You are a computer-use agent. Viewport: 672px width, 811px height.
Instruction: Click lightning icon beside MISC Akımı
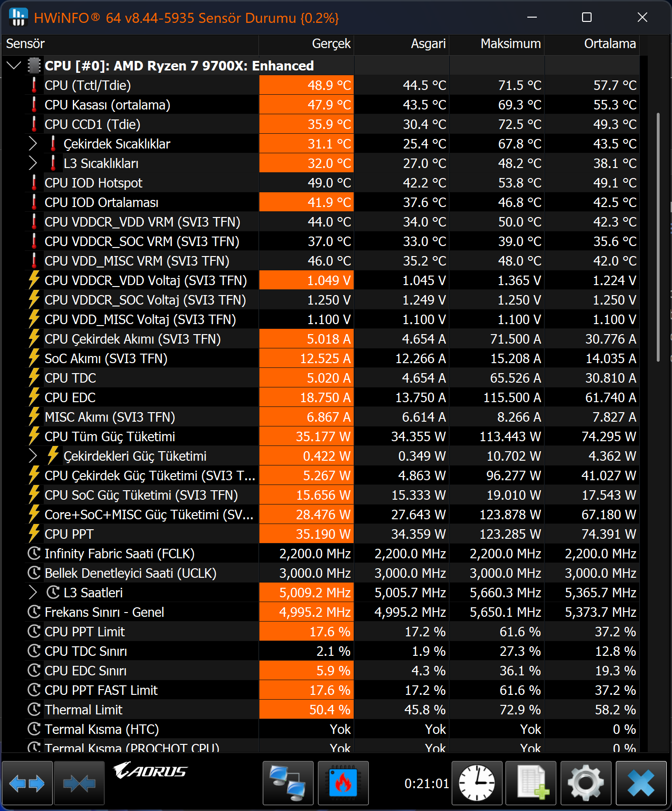click(x=34, y=417)
